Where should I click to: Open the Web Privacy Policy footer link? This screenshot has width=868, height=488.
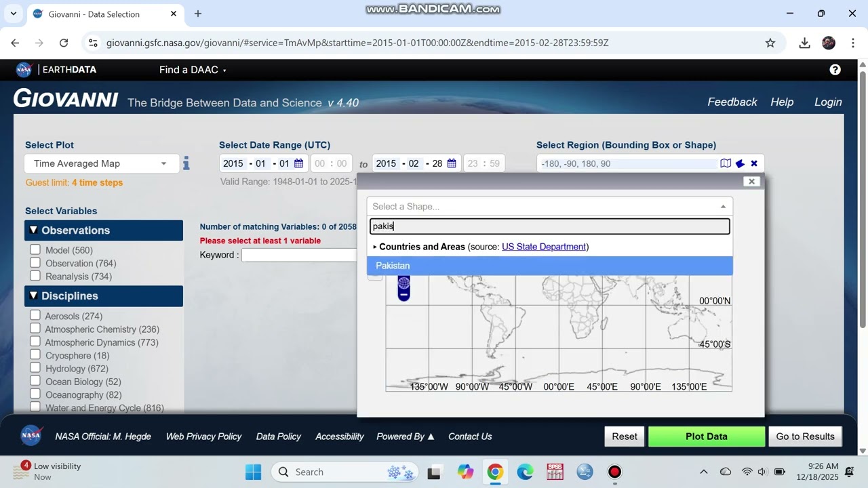(203, 436)
